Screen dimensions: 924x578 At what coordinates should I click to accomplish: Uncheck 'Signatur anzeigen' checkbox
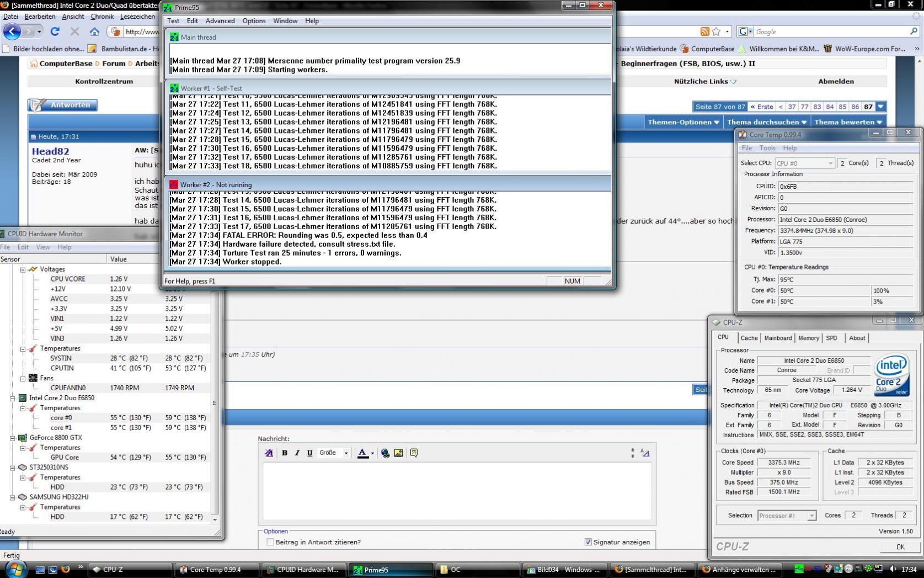[587, 542]
